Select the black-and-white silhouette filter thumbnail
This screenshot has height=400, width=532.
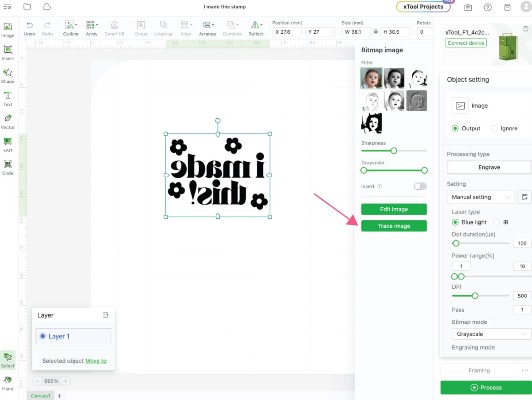[x=372, y=123]
